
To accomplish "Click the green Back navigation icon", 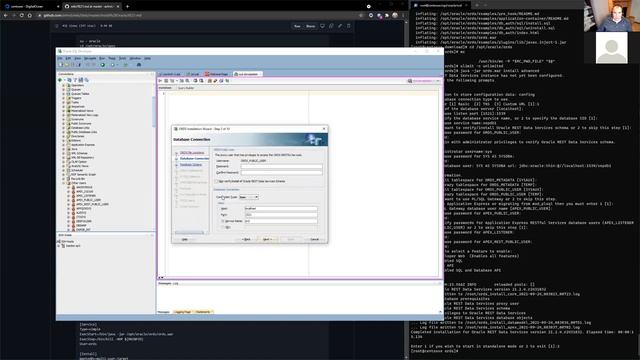I will (103, 65).
